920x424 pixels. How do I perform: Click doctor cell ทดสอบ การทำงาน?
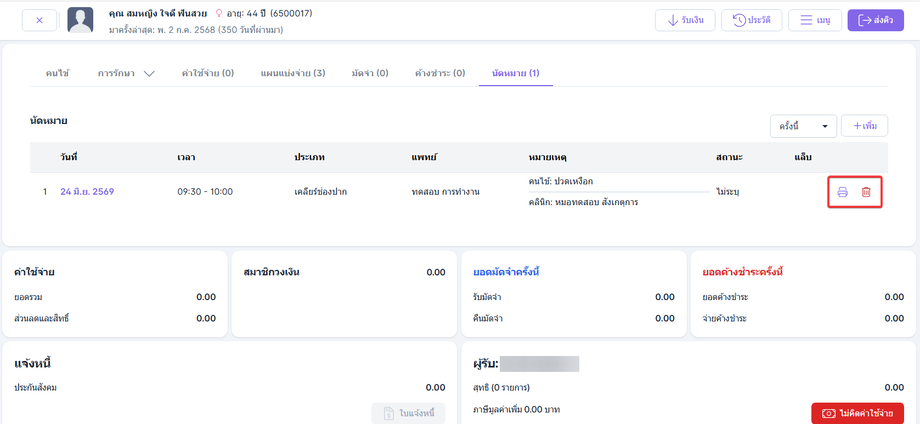tap(446, 192)
